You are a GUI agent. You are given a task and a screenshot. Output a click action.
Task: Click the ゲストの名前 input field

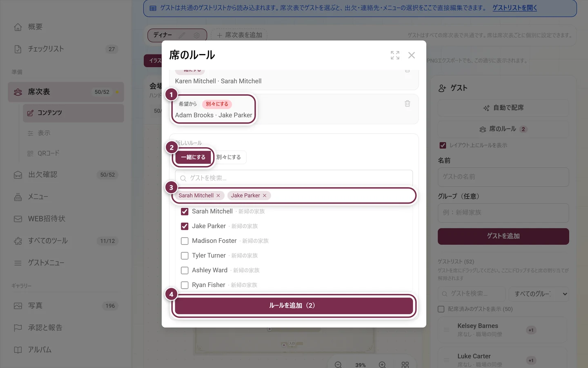(503, 177)
